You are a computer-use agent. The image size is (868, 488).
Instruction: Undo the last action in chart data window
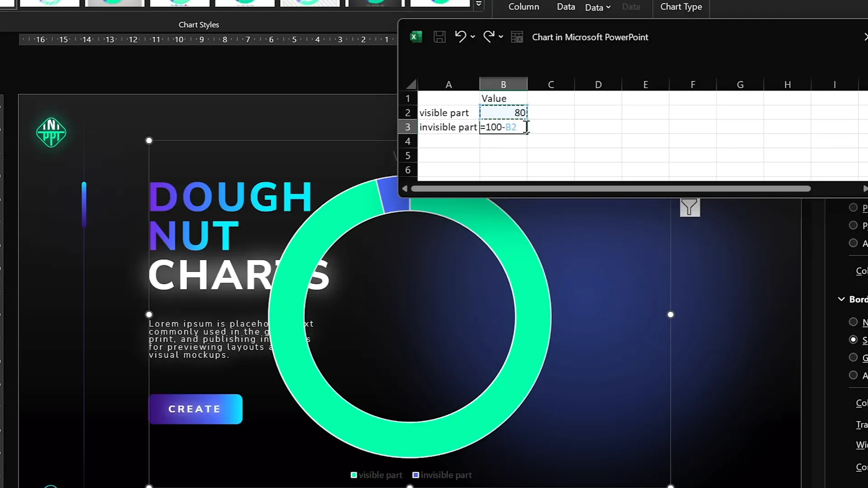(x=460, y=37)
